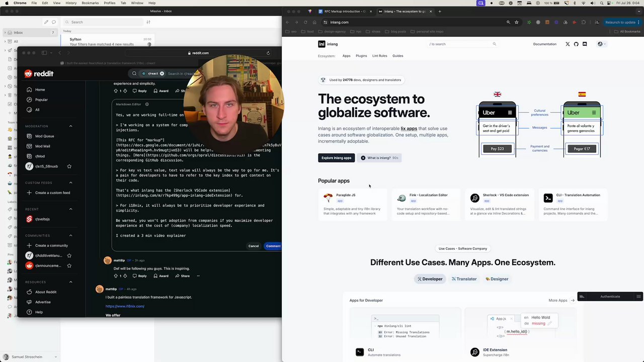Screen dimensions: 644x362
Task: Click the Markdown Editor info icon
Action: coord(147,104)
